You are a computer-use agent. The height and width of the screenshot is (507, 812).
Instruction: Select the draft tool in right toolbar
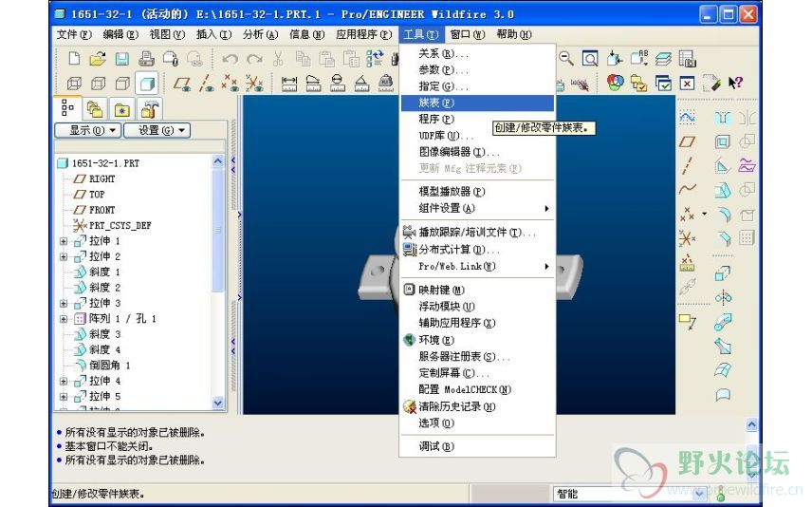coord(723,190)
